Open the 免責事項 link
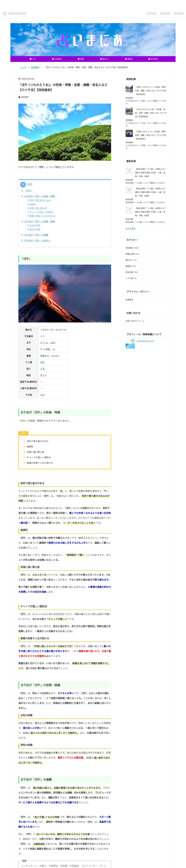 coord(129,300)
